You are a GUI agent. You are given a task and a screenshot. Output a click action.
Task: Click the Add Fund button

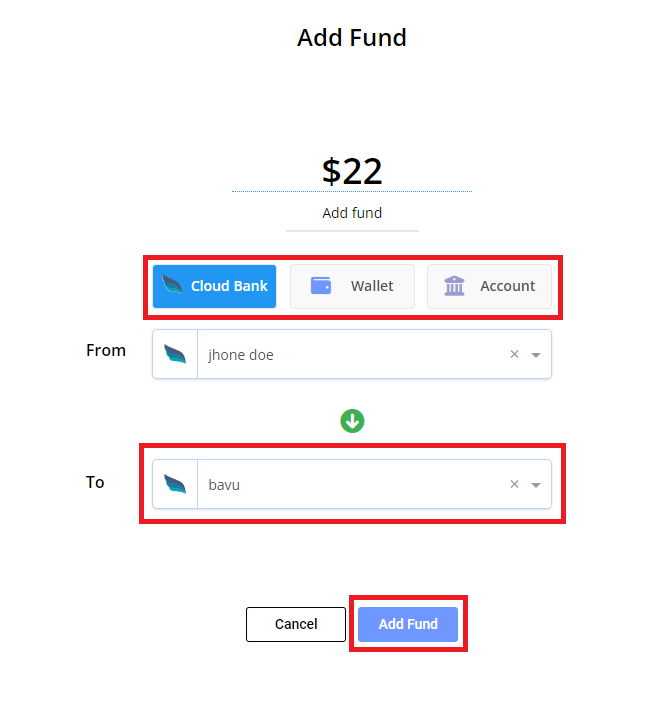click(408, 624)
